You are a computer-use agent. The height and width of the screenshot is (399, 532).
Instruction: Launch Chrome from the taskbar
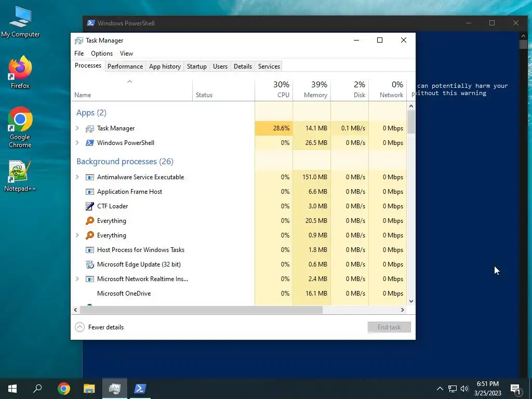(x=64, y=389)
